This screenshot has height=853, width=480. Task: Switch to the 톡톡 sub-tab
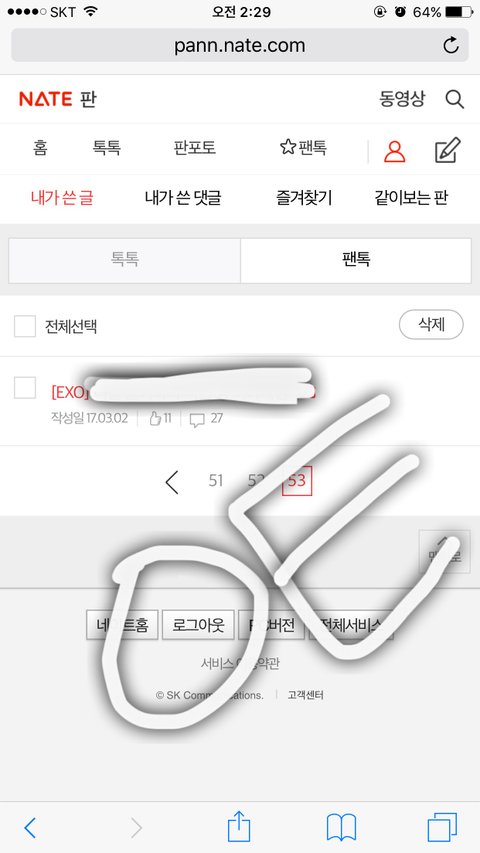(125, 261)
